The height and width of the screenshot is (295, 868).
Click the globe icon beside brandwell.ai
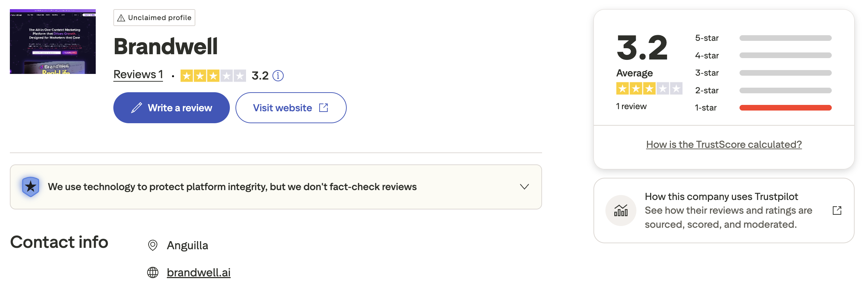click(x=153, y=272)
